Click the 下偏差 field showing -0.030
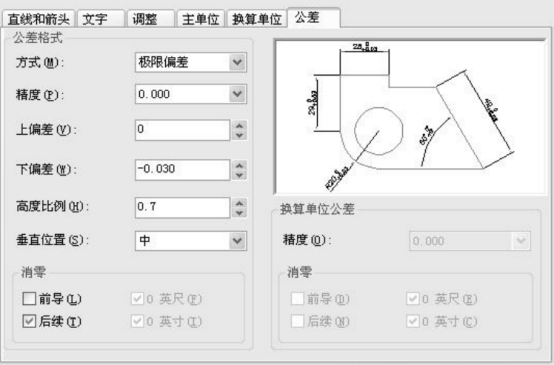This screenshot has height=365, width=554. 182,170
